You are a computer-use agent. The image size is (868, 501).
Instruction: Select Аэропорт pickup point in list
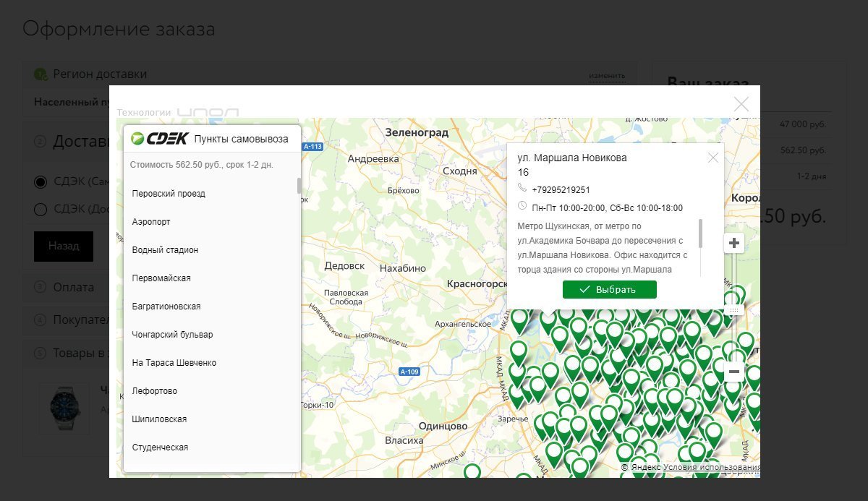point(151,222)
